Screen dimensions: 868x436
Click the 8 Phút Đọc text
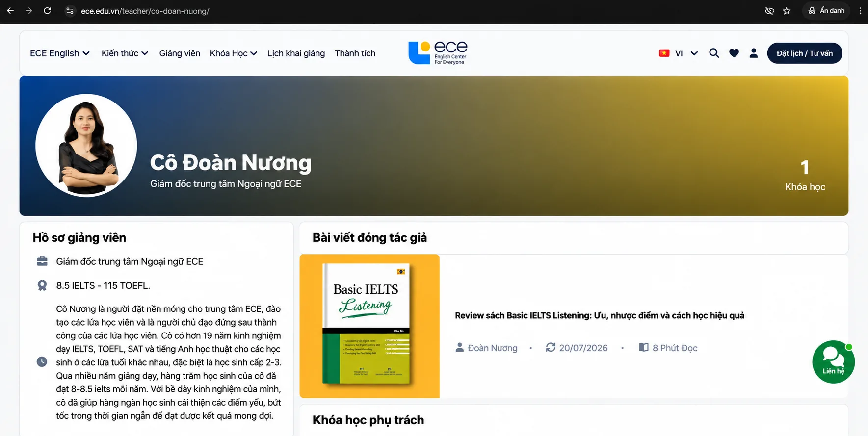click(675, 348)
